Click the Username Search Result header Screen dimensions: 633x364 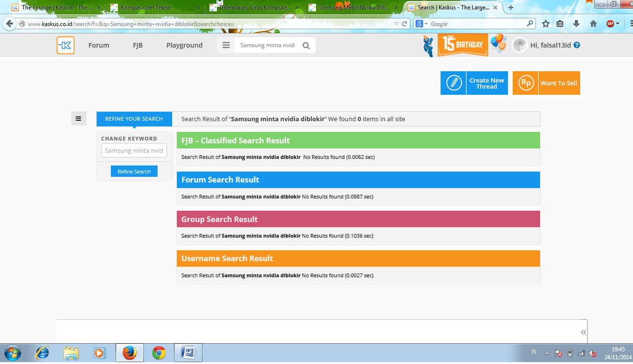358,258
